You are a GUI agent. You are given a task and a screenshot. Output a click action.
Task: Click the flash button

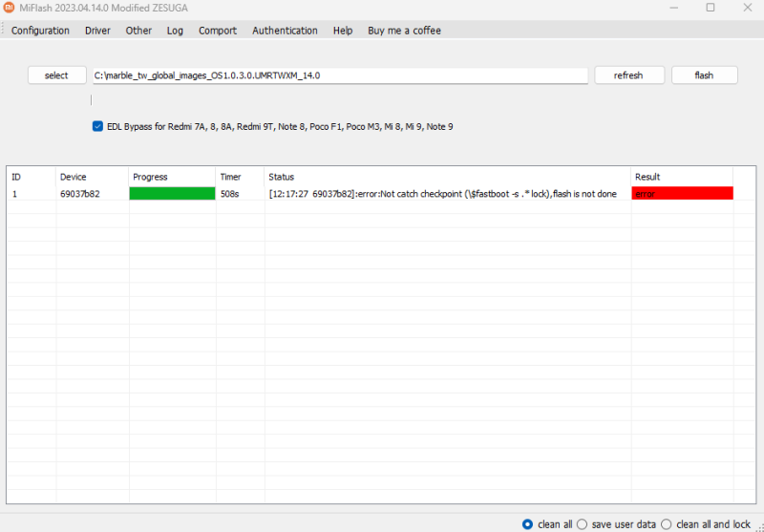(704, 75)
